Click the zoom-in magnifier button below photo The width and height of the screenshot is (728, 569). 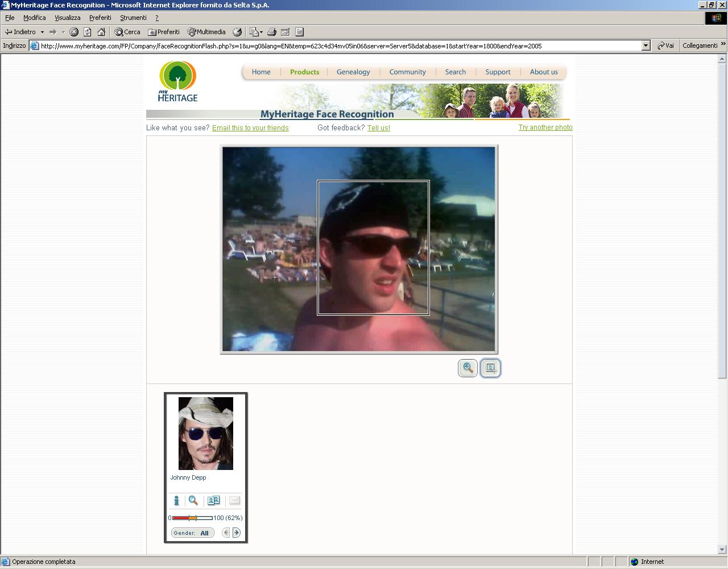pyautogui.click(x=468, y=368)
